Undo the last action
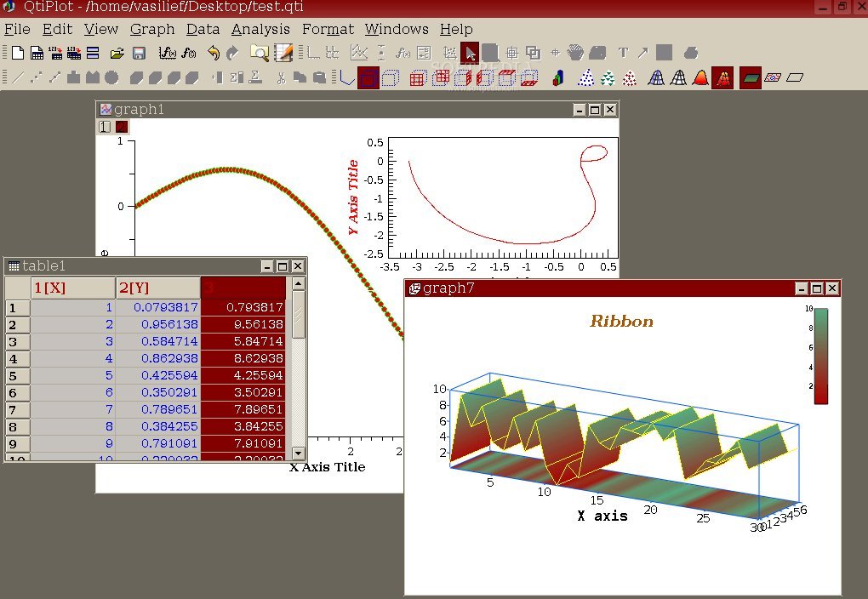The height and width of the screenshot is (599, 868). click(214, 53)
